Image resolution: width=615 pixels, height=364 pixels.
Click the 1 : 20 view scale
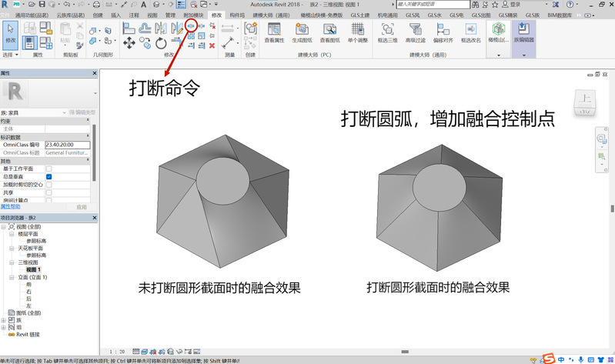coord(117,351)
